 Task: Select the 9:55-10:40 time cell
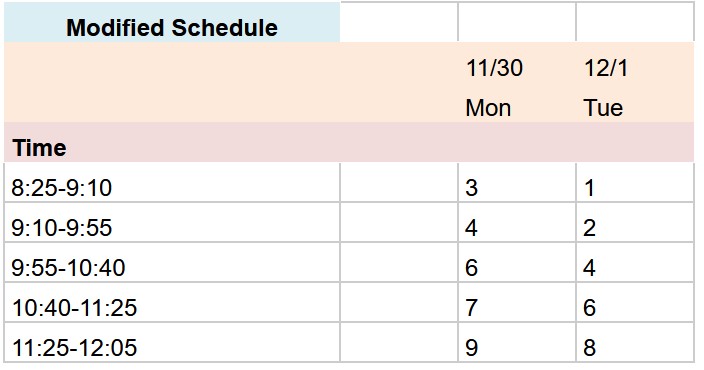coord(172,262)
